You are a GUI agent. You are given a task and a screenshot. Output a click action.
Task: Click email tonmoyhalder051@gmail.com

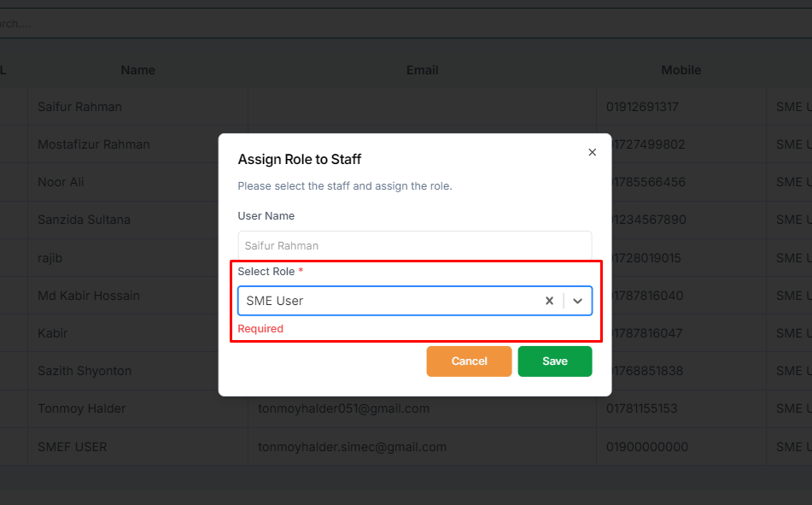344,408
